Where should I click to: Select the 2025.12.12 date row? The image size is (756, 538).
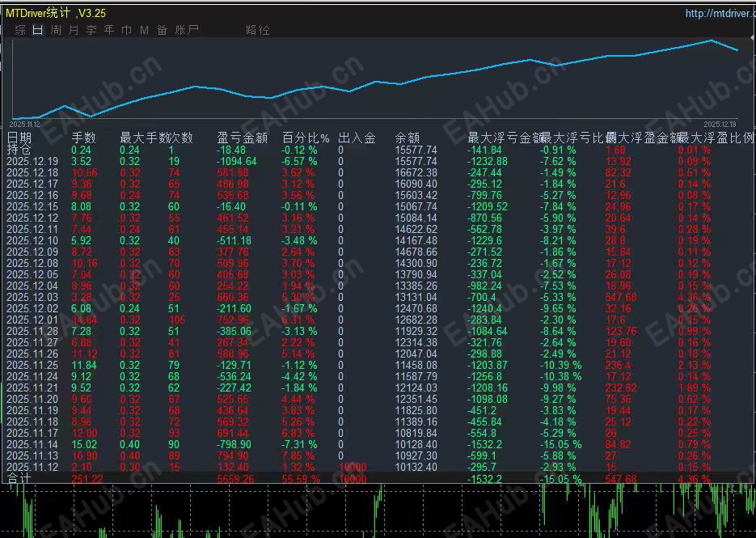(x=32, y=218)
